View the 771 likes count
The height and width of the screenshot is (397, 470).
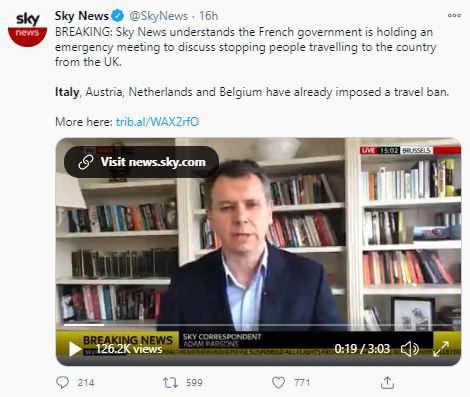302,382
